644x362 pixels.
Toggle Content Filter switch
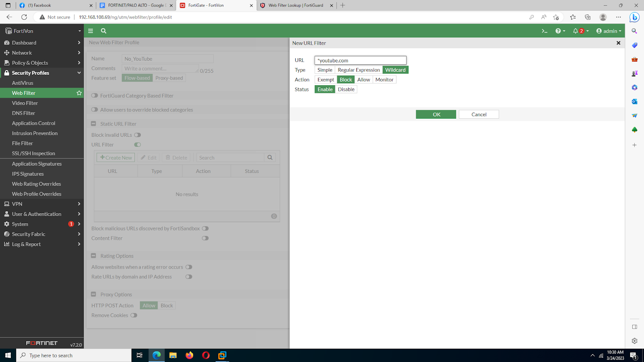205,238
